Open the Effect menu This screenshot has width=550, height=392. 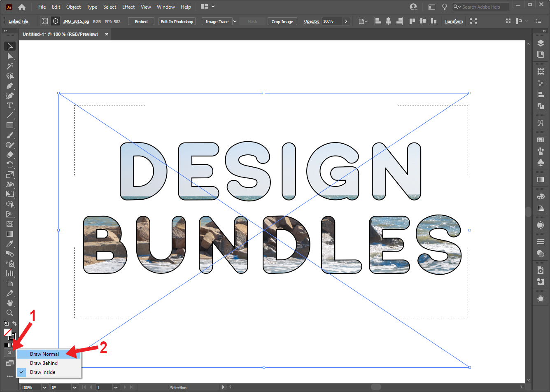128,7
